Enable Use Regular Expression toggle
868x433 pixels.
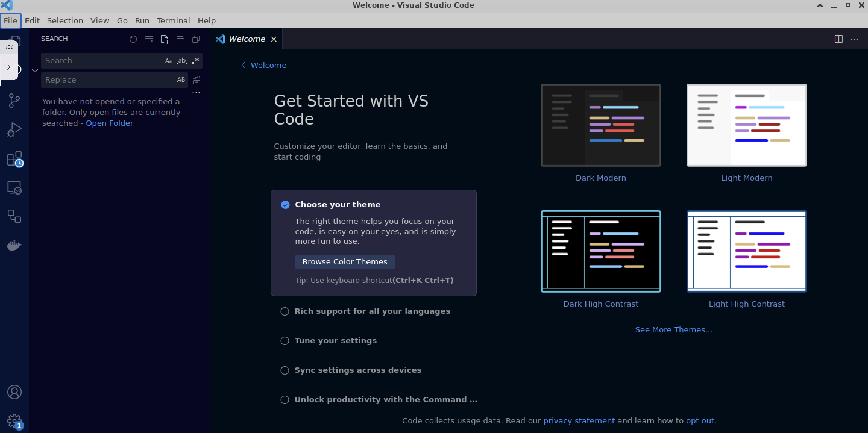click(x=195, y=61)
